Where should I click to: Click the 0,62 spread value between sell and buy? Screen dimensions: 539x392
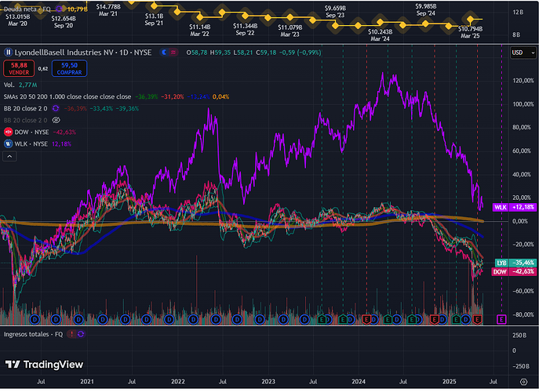click(x=43, y=69)
